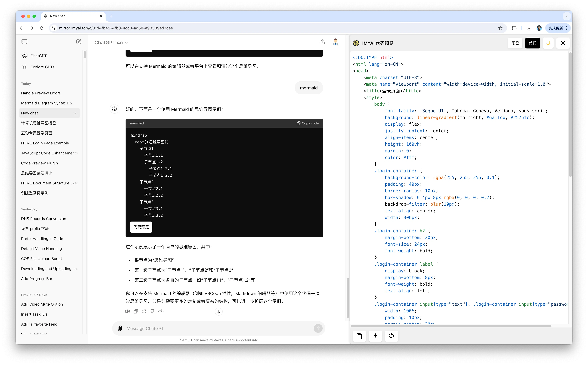
Task: Start a new chat with compose icon
Action: tap(79, 42)
